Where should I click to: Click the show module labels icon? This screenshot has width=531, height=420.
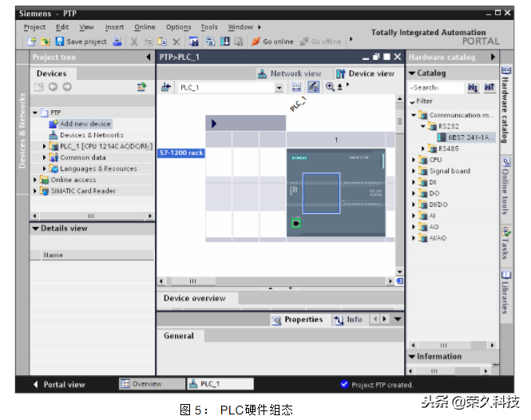tap(296, 87)
